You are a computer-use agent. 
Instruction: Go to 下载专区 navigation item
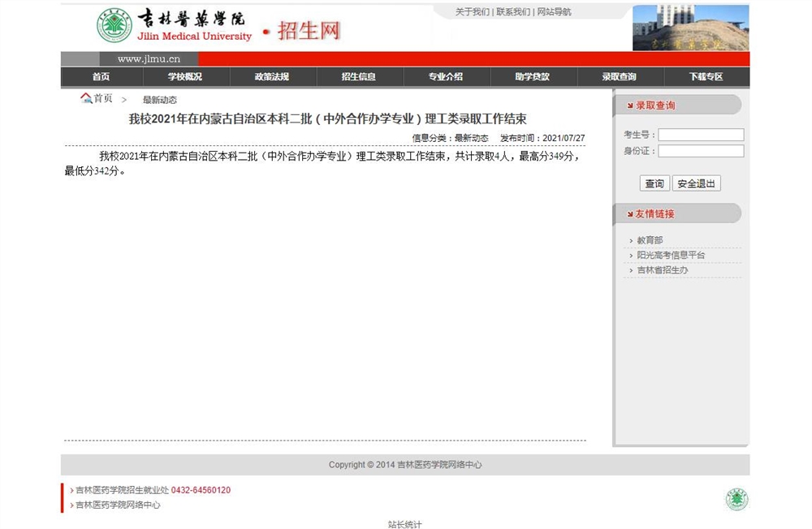(706, 76)
